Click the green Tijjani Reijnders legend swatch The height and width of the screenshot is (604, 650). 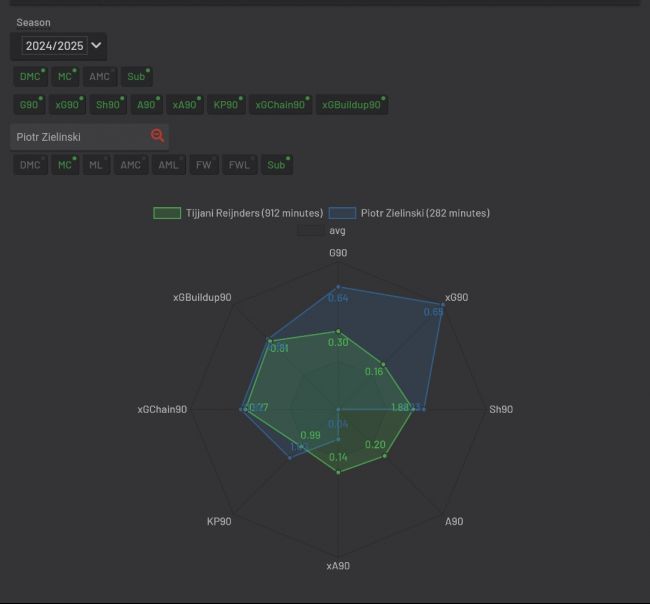(167, 213)
